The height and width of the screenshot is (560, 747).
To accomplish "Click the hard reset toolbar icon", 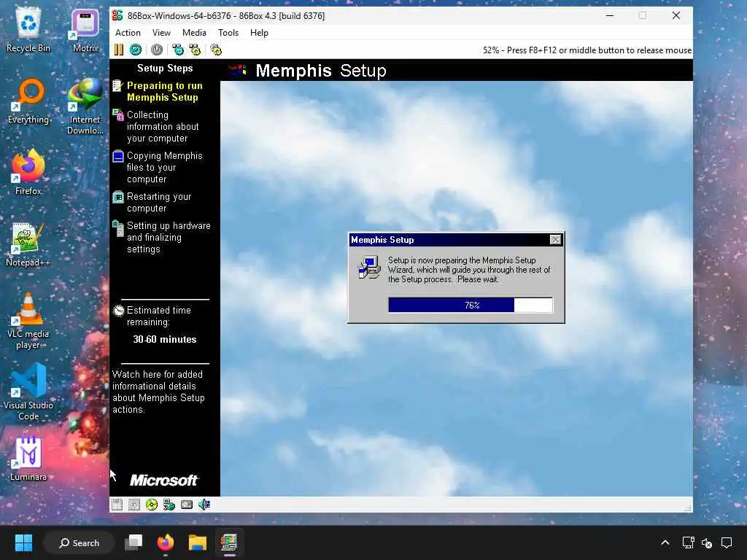I will [x=136, y=50].
